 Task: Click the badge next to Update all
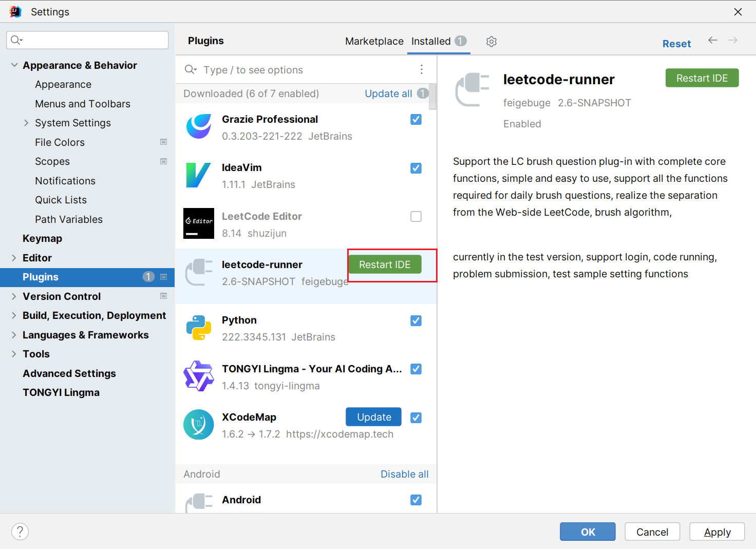[423, 93]
